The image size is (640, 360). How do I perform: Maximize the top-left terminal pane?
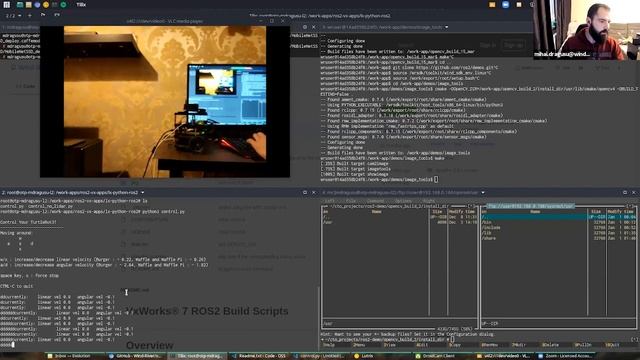(305, 27)
